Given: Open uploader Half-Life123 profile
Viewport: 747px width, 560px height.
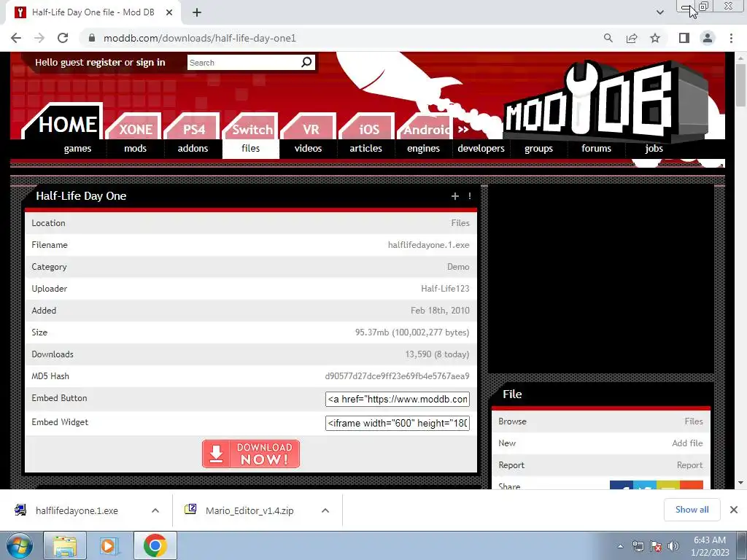Looking at the screenshot, I should pos(445,289).
